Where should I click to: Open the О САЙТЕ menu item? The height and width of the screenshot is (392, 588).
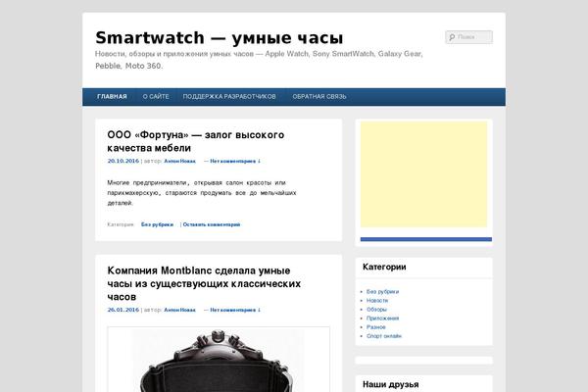[156, 97]
